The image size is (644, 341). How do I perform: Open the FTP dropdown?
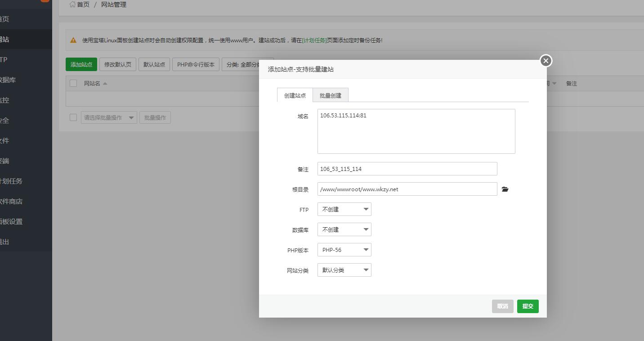tap(344, 209)
